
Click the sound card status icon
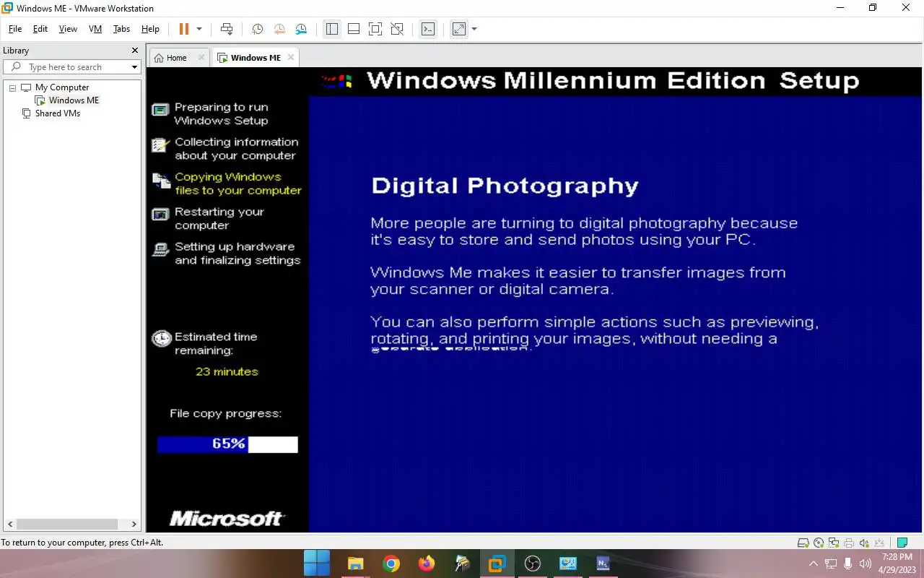(864, 543)
